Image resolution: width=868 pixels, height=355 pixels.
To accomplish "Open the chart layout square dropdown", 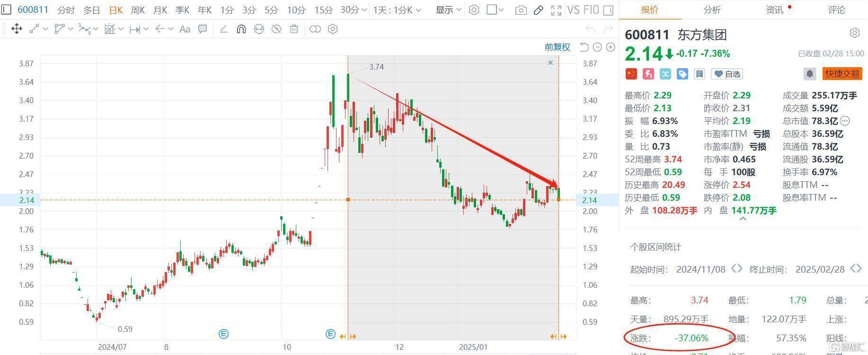I will 495,9.
